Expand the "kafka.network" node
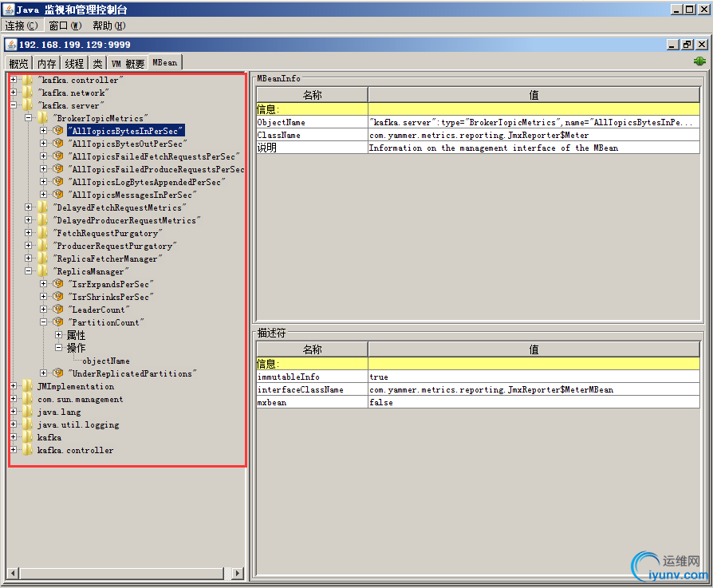This screenshot has height=588, width=713. tap(14, 93)
